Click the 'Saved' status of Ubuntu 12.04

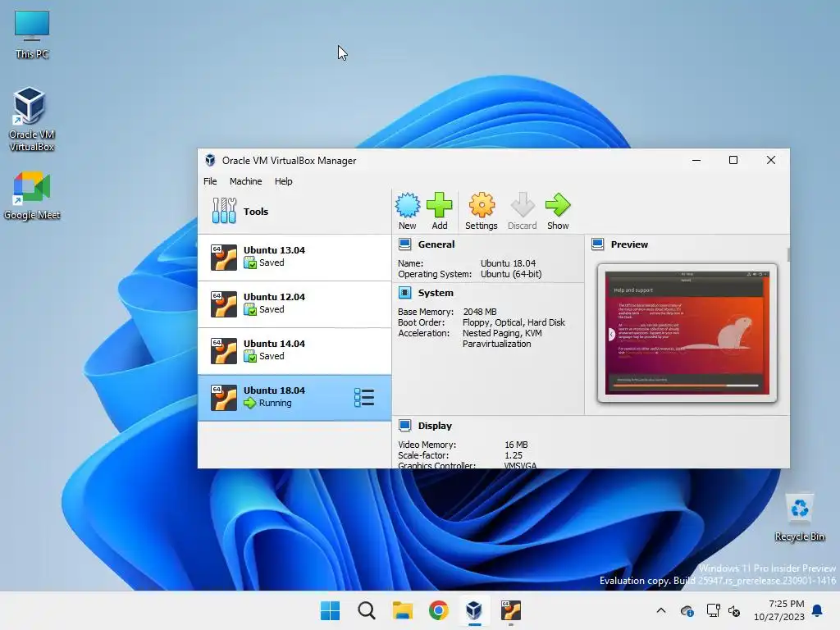pyautogui.click(x=272, y=309)
